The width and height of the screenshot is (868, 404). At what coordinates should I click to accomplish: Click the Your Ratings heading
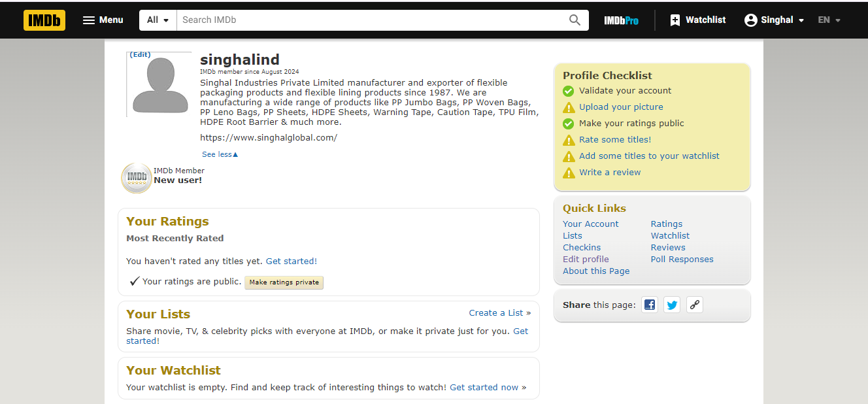(x=167, y=221)
